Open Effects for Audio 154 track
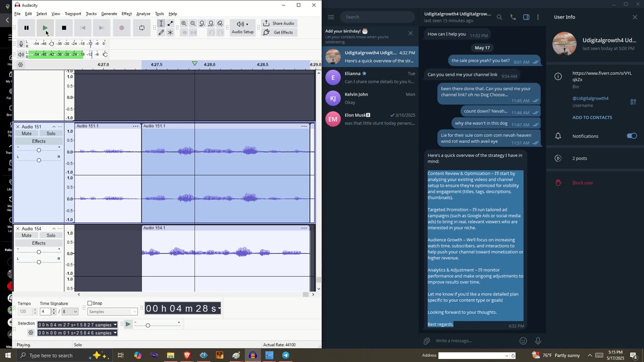Screen dimensions: 644x362 [x=39, y=243]
